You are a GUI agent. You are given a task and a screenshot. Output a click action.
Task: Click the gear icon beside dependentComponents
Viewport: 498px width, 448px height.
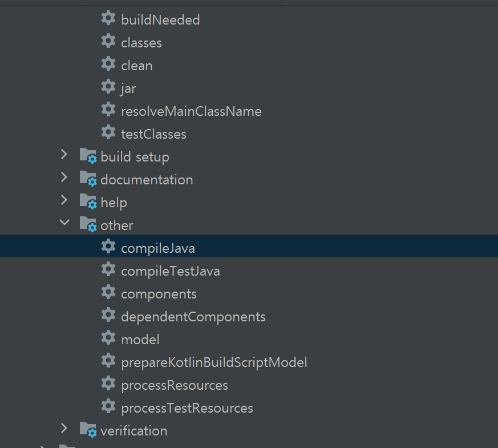tap(108, 315)
